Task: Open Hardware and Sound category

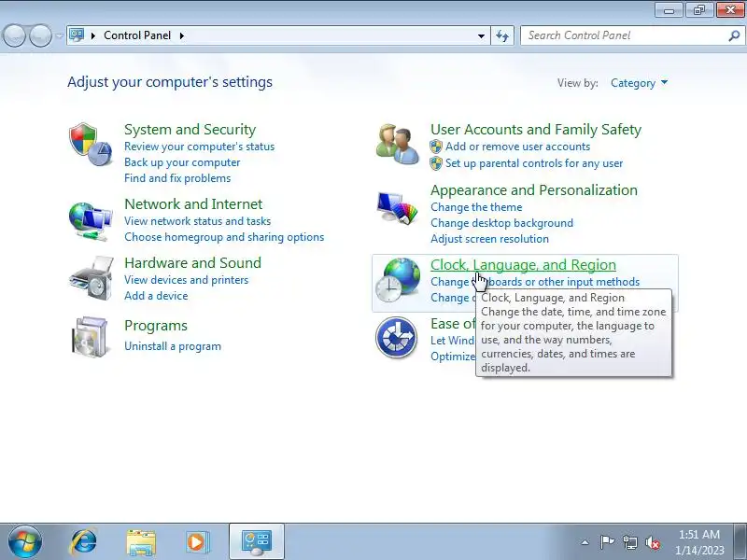Action: pos(193,263)
